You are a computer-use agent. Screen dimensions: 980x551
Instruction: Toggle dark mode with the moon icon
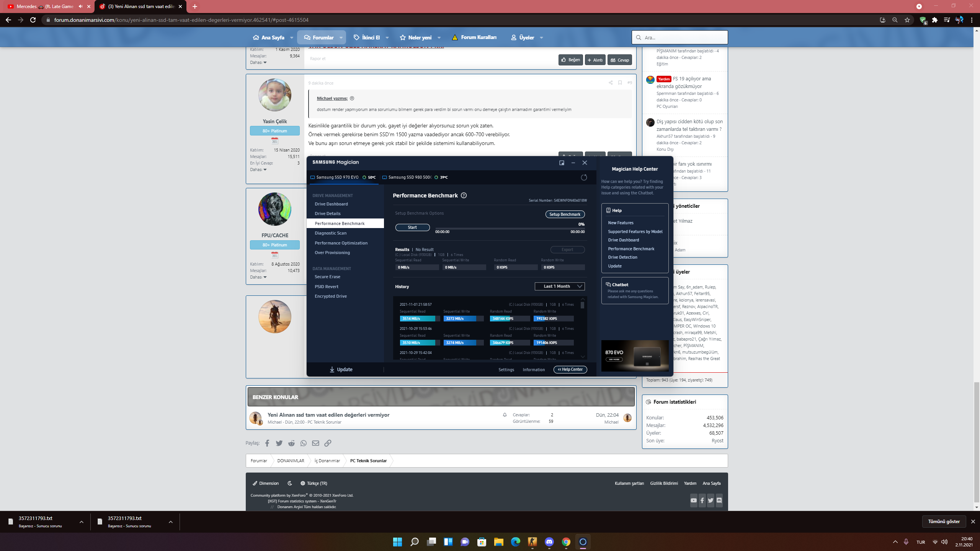(290, 483)
